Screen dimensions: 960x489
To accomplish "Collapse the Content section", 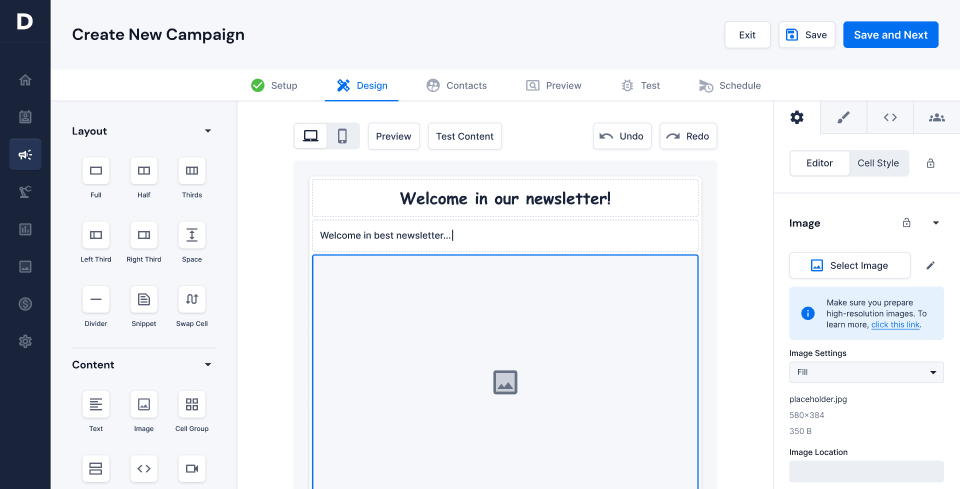I will [x=208, y=365].
